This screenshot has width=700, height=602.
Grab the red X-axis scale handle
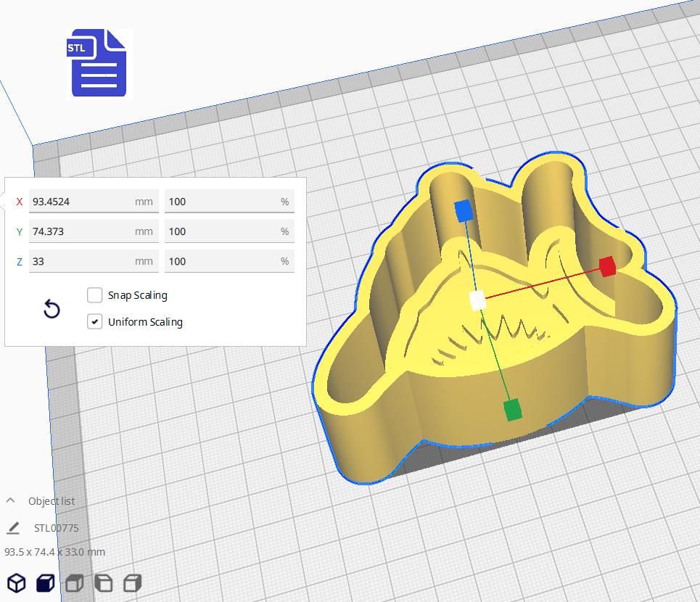(x=607, y=266)
